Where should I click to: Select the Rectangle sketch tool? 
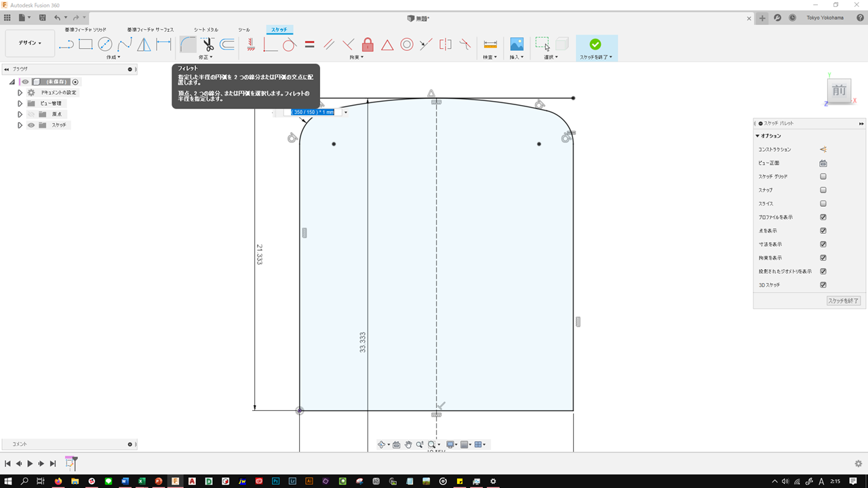click(85, 45)
